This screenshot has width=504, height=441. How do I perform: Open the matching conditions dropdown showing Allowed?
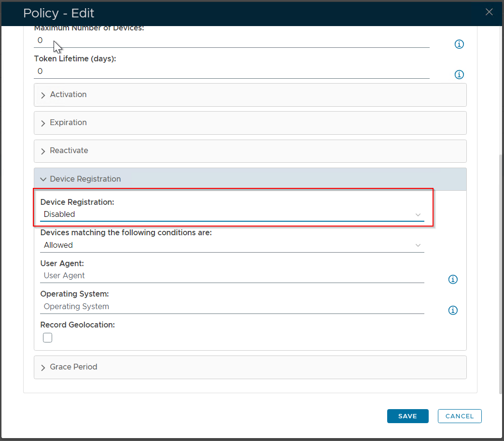coord(232,245)
